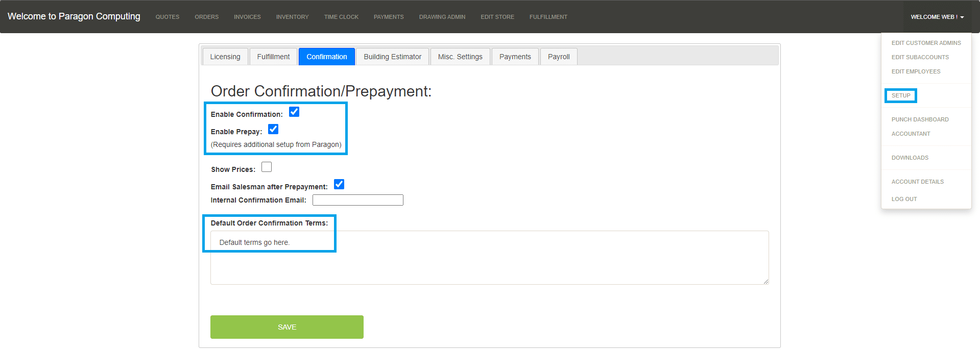Click the Internal Confirmation Email field

[x=357, y=200]
